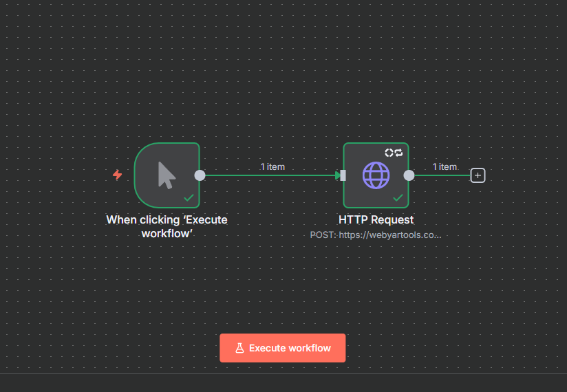The width and height of the screenshot is (567, 392).
Task: Click the 'When clicking Execute workflow' label
Action: pos(167,226)
